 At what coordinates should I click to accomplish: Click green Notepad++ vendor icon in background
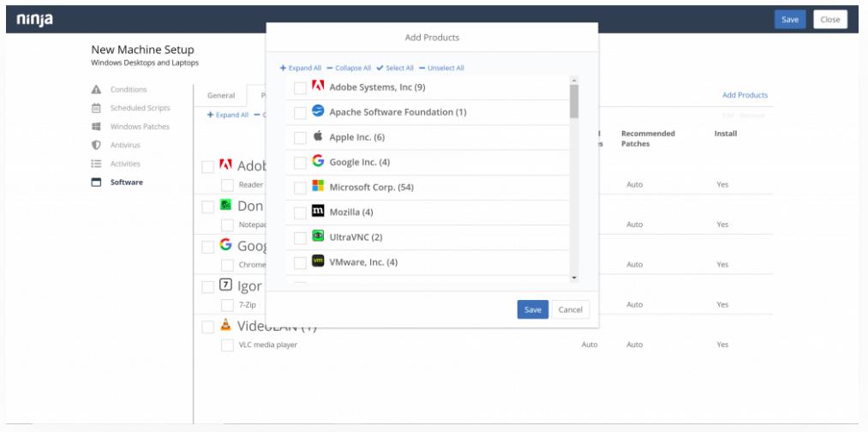pos(225,205)
